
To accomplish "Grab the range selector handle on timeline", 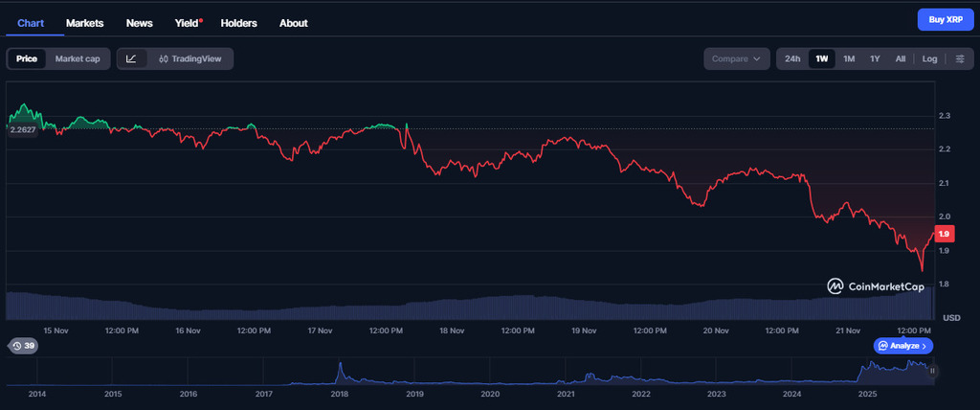I will 932,370.
